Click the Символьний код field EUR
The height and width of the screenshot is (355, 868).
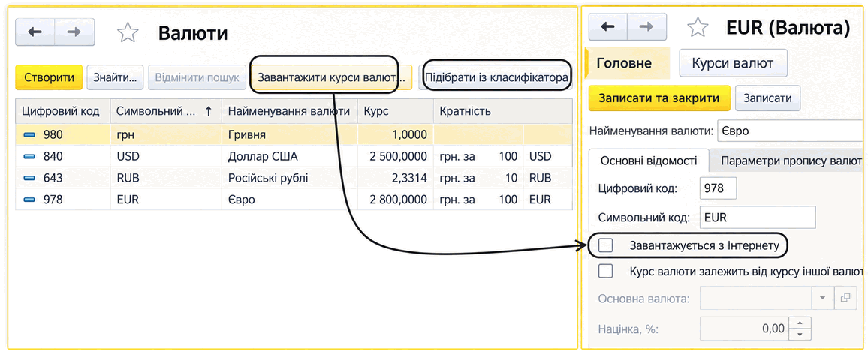pos(758,218)
